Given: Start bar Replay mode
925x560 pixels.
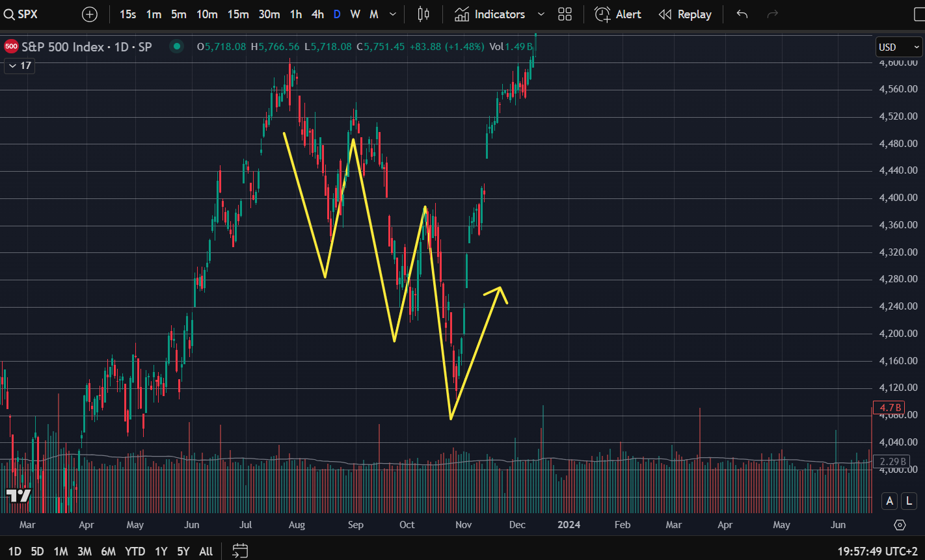Looking at the screenshot, I should (x=685, y=14).
